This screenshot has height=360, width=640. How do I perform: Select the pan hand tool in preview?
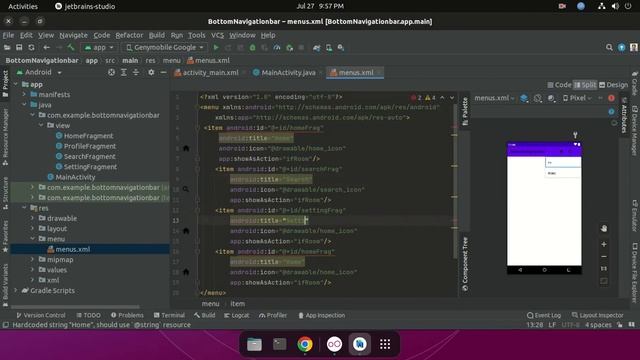pyautogui.click(x=604, y=228)
